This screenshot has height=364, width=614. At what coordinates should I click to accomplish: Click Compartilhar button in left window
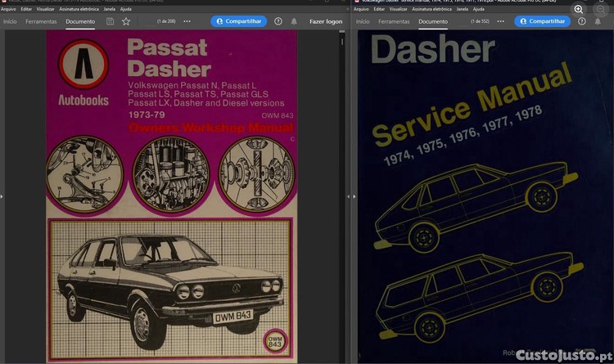pyautogui.click(x=239, y=21)
